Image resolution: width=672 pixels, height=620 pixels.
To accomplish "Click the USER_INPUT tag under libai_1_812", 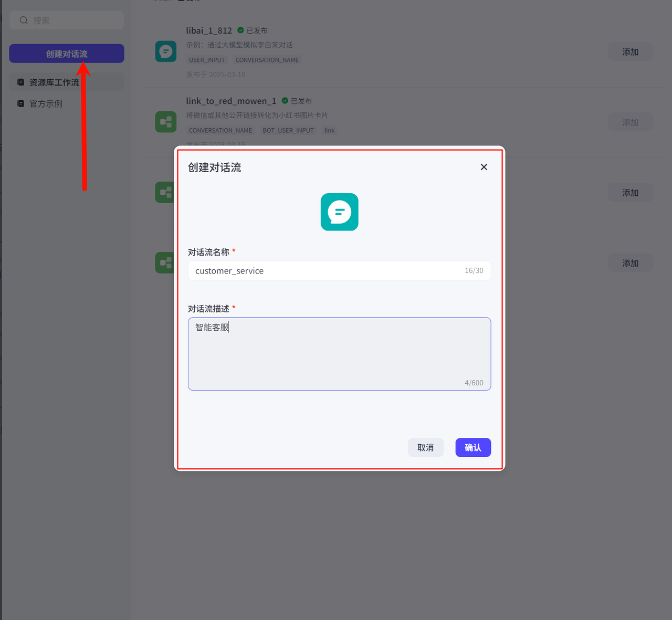I will click(207, 60).
